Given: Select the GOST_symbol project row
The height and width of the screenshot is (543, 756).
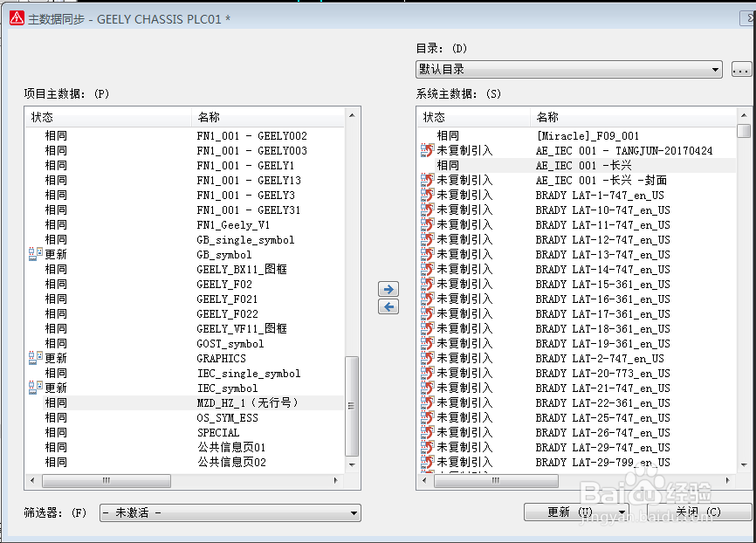Looking at the screenshot, I should (185, 343).
